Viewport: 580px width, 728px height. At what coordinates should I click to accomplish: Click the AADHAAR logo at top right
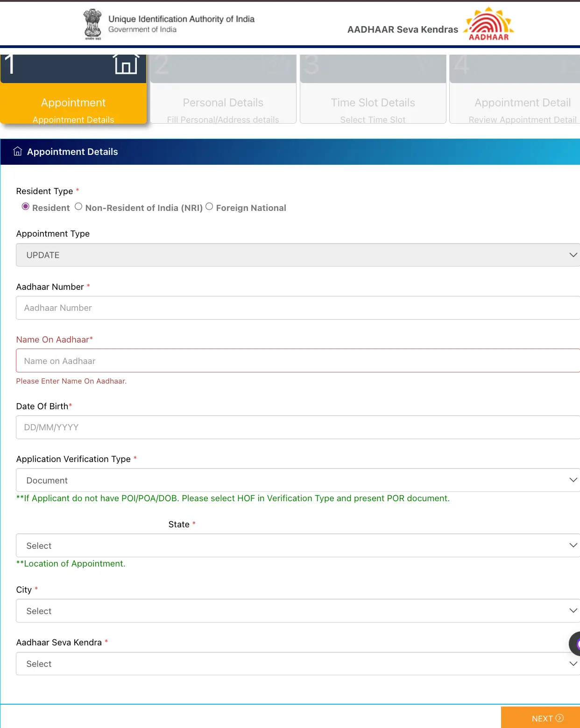pos(488,23)
